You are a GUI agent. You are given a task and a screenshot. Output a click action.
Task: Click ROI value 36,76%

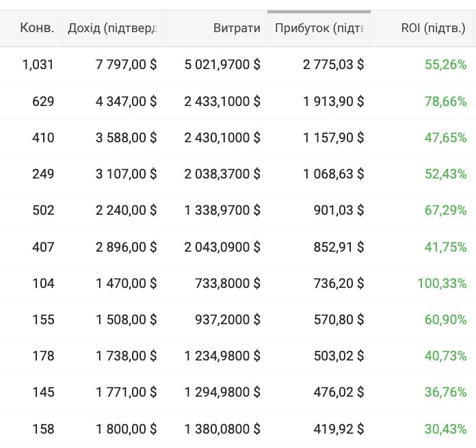(446, 392)
